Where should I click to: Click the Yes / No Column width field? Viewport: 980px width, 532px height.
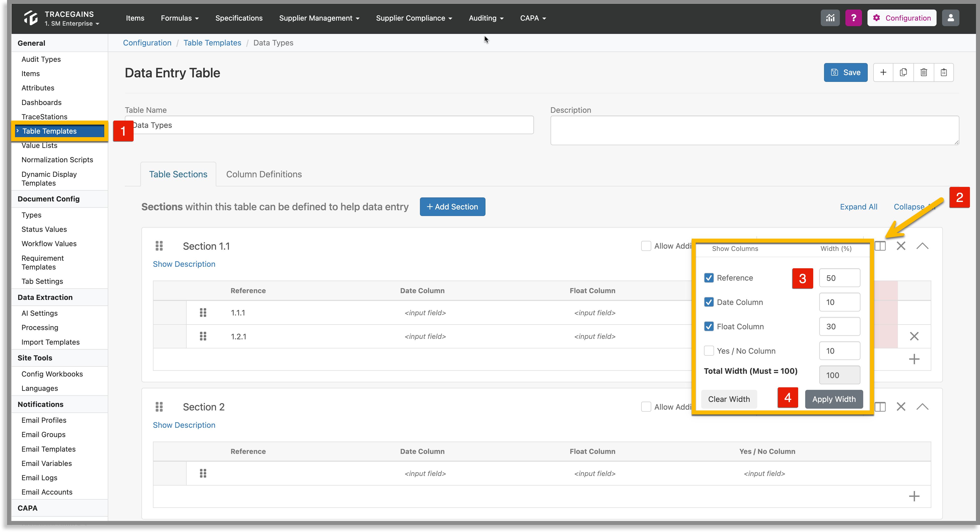pos(840,351)
